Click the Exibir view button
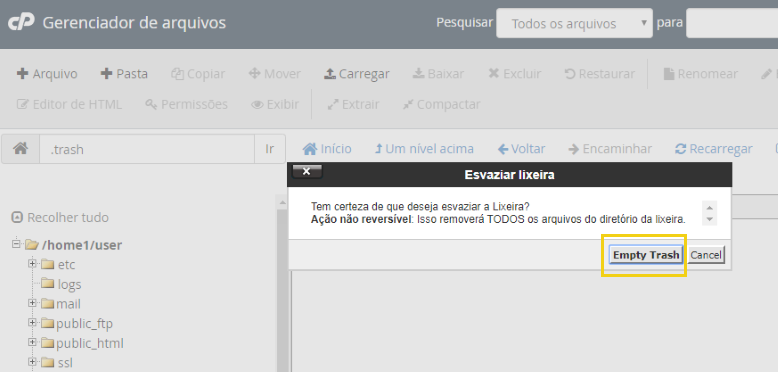 (x=275, y=105)
